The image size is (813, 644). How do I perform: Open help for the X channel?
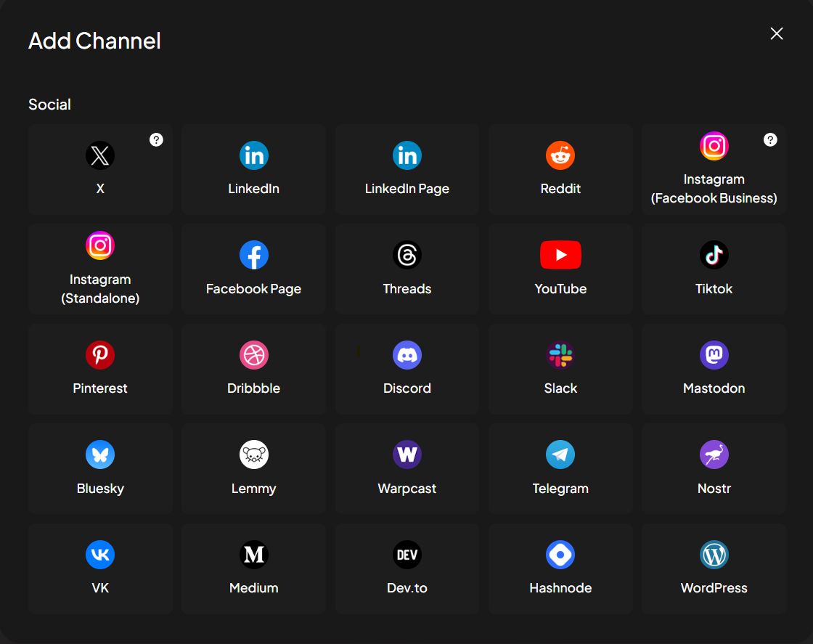156,140
